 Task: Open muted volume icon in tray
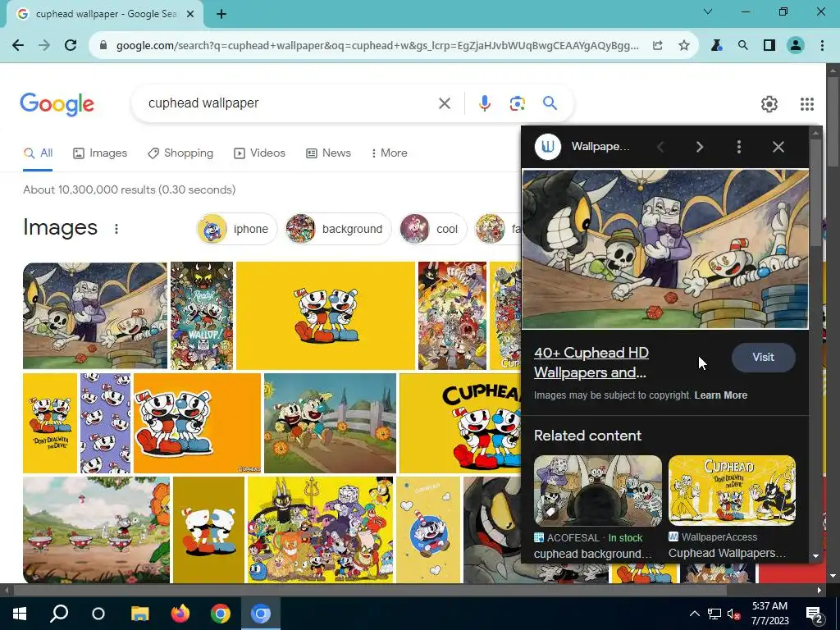tap(733, 614)
